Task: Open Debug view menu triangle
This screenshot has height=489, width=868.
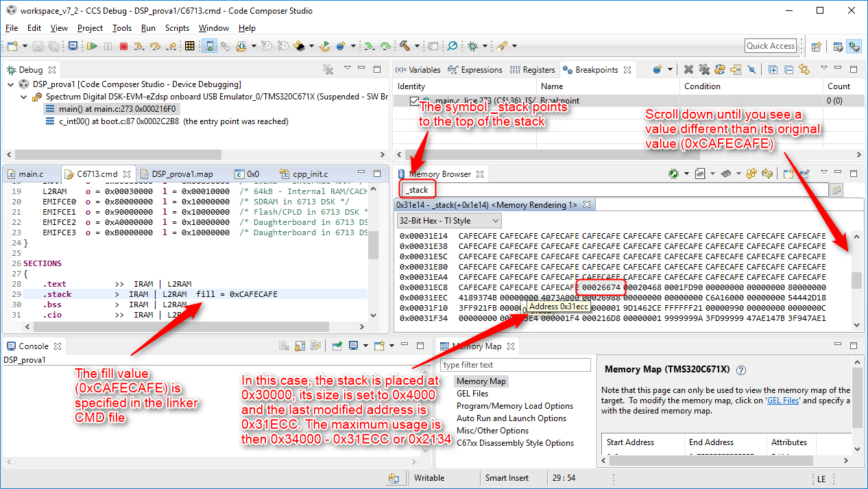Action: coord(347,69)
